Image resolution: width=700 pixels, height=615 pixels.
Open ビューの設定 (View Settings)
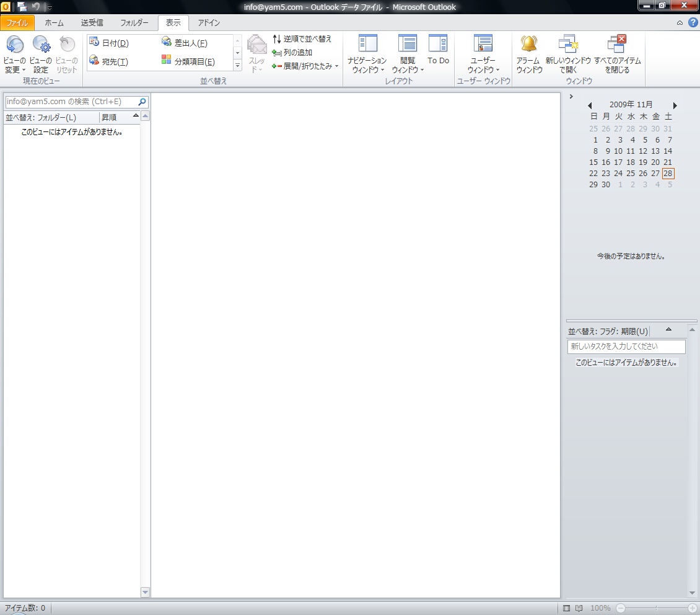point(41,55)
